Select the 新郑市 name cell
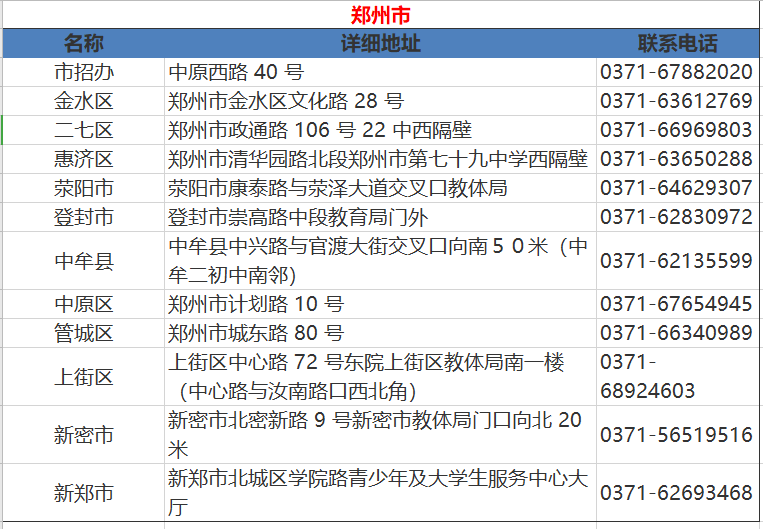 click(x=84, y=493)
